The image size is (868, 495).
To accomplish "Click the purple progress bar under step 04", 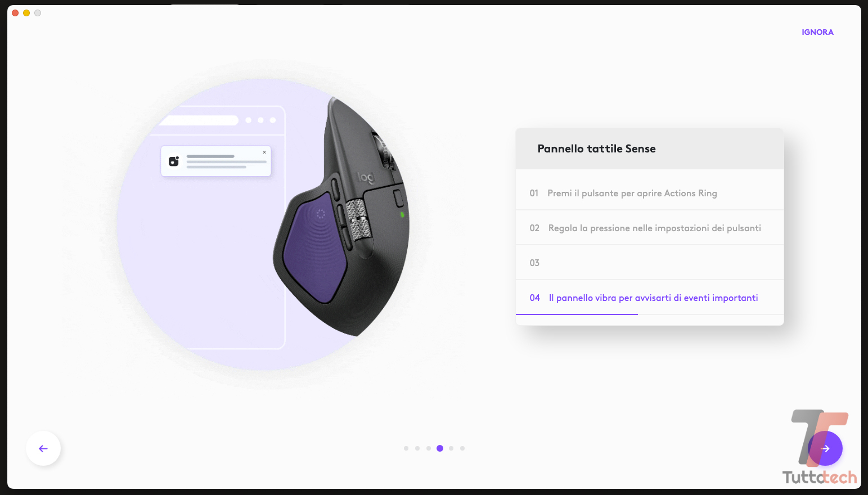I will pos(577,314).
